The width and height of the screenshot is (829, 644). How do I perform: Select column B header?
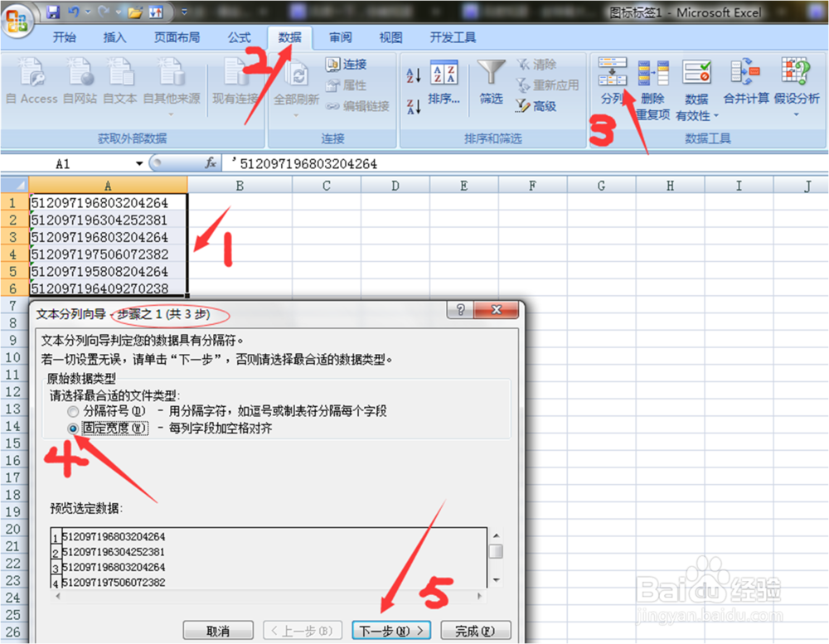pos(240,186)
